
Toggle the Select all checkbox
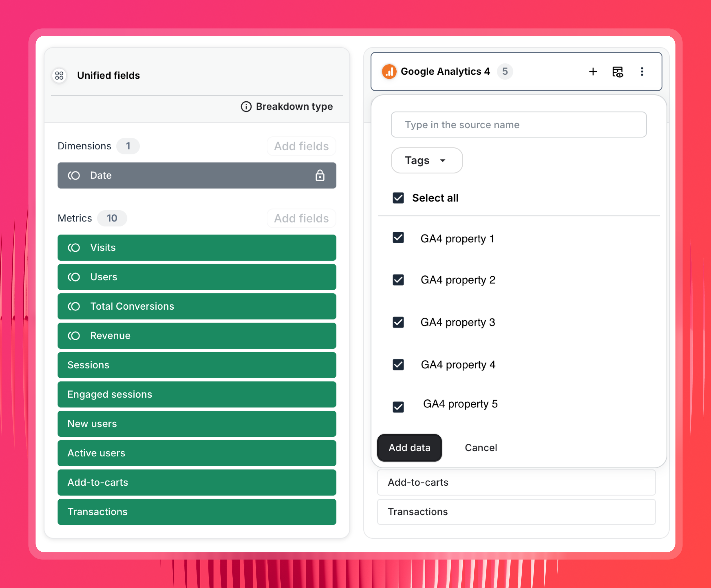(398, 198)
